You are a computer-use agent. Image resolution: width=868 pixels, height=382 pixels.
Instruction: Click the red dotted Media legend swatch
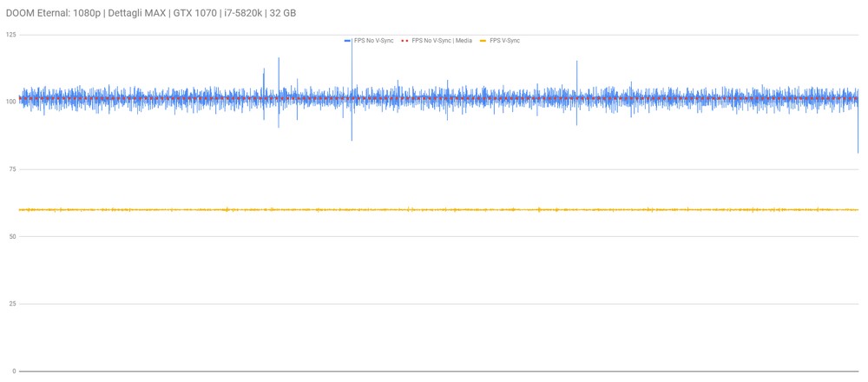tap(405, 41)
